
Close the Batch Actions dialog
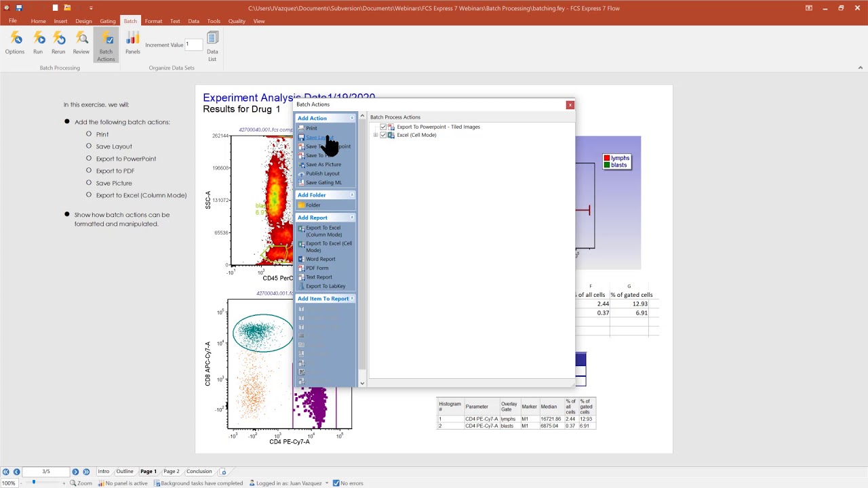(x=570, y=104)
